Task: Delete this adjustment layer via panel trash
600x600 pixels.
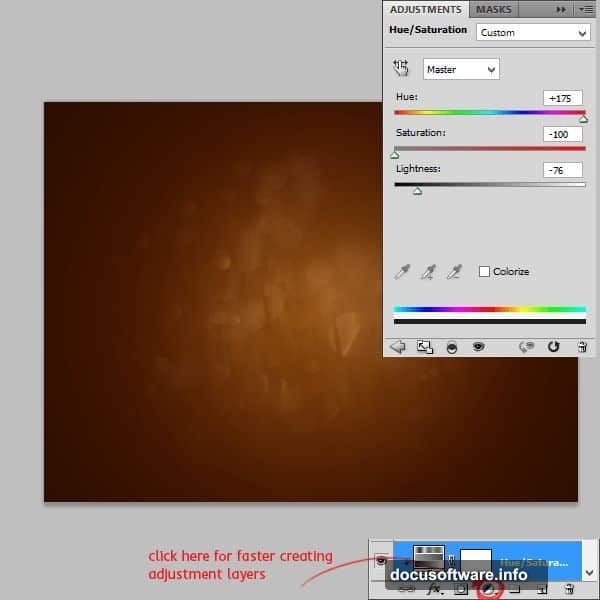Action: click(x=581, y=347)
